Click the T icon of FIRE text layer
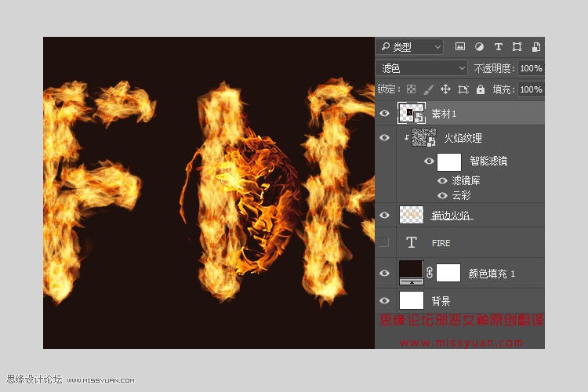588x392 pixels. click(x=412, y=242)
